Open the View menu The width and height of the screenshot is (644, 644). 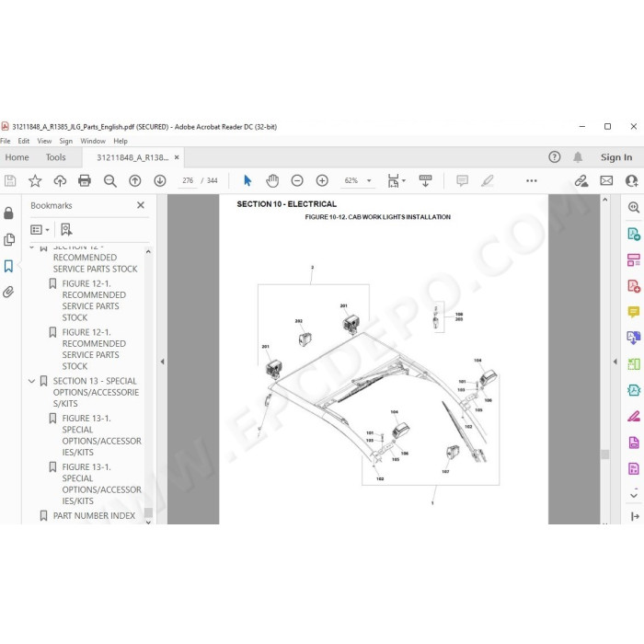point(44,141)
